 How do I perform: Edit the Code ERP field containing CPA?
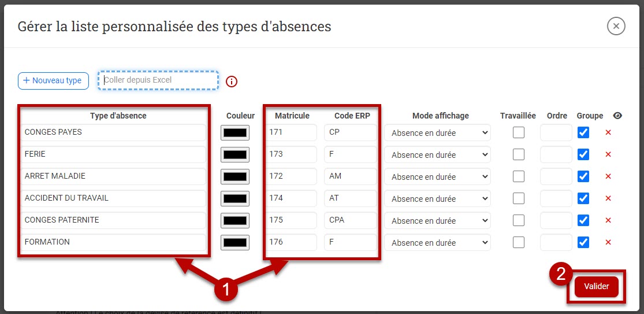350,220
